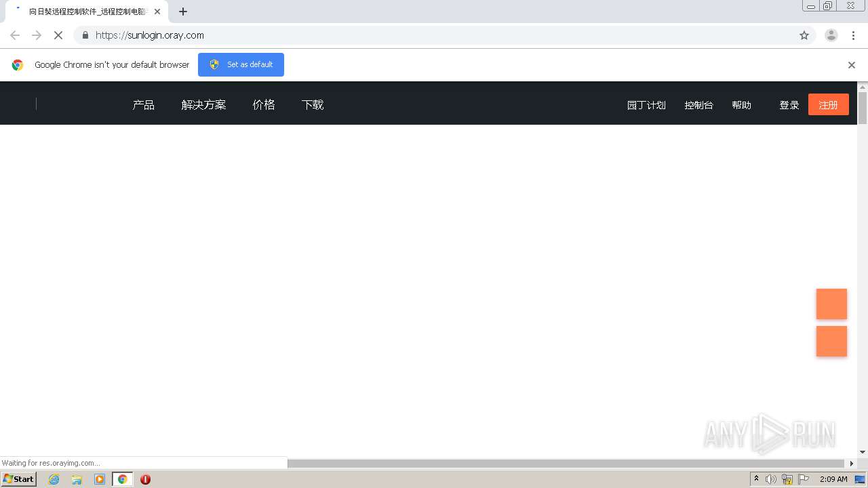Viewport: 868px width, 488px height.
Task: Click vertical scrollbar down arrow
Action: pyautogui.click(x=863, y=452)
